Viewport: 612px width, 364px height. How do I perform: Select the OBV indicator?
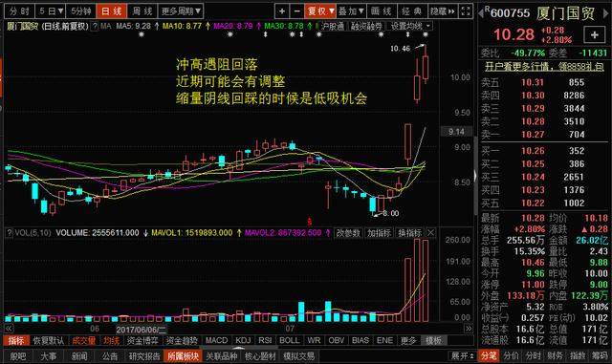(337, 340)
